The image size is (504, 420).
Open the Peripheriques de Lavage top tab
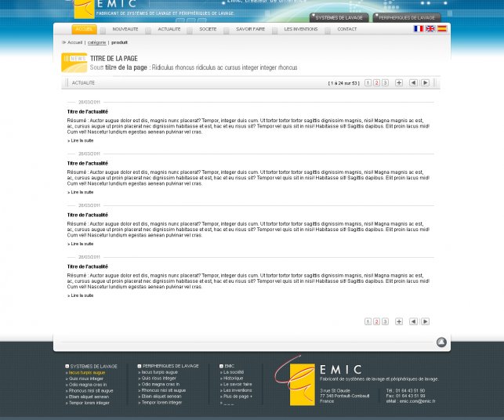point(407,17)
